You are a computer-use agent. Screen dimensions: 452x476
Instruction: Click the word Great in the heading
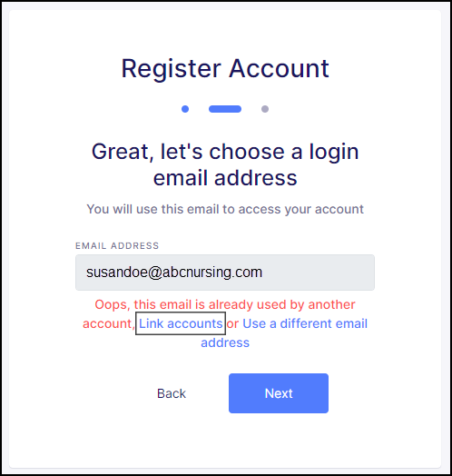click(x=121, y=152)
